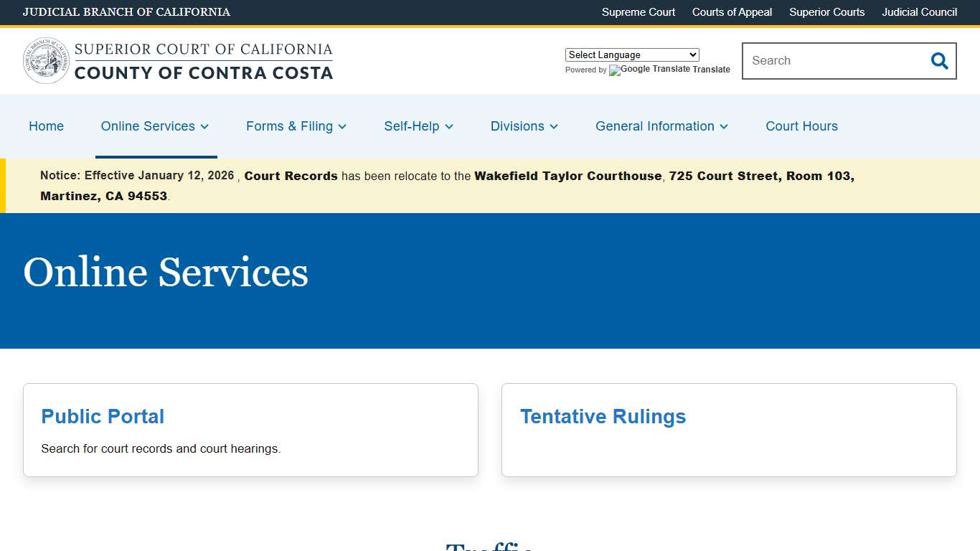Image resolution: width=980 pixels, height=551 pixels.
Task: View the Tentative Rulings page
Action: 603,416
